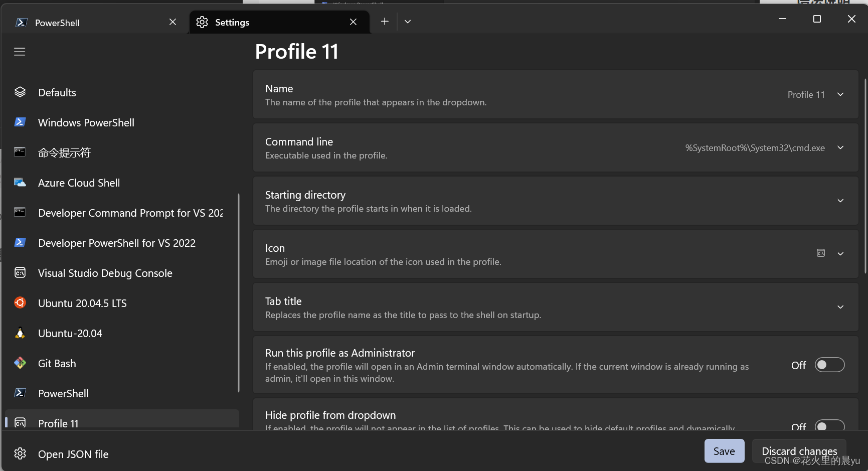The height and width of the screenshot is (471, 868).
Task: Click the sidebar profile list scrollbar
Action: pyautogui.click(x=239, y=292)
